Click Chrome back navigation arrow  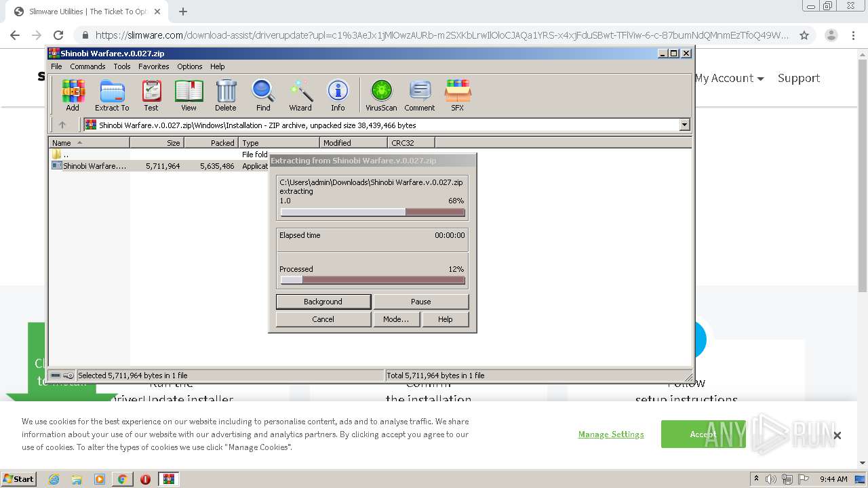(x=15, y=35)
